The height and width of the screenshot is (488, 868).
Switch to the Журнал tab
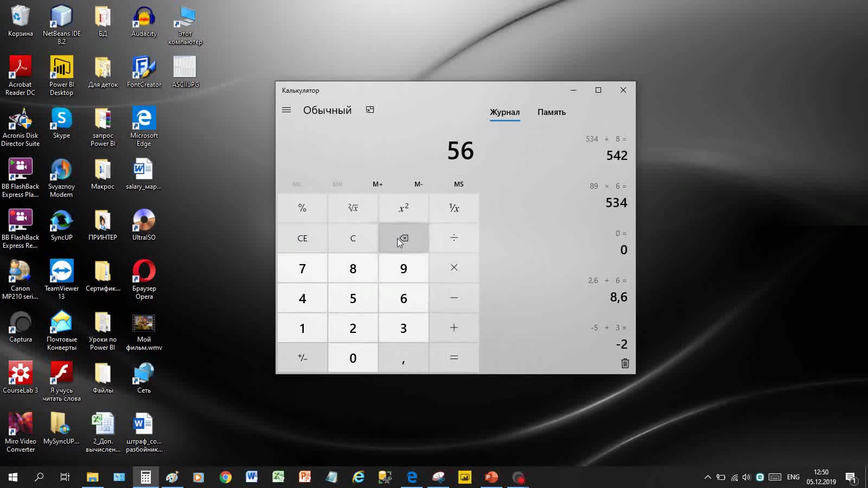505,112
